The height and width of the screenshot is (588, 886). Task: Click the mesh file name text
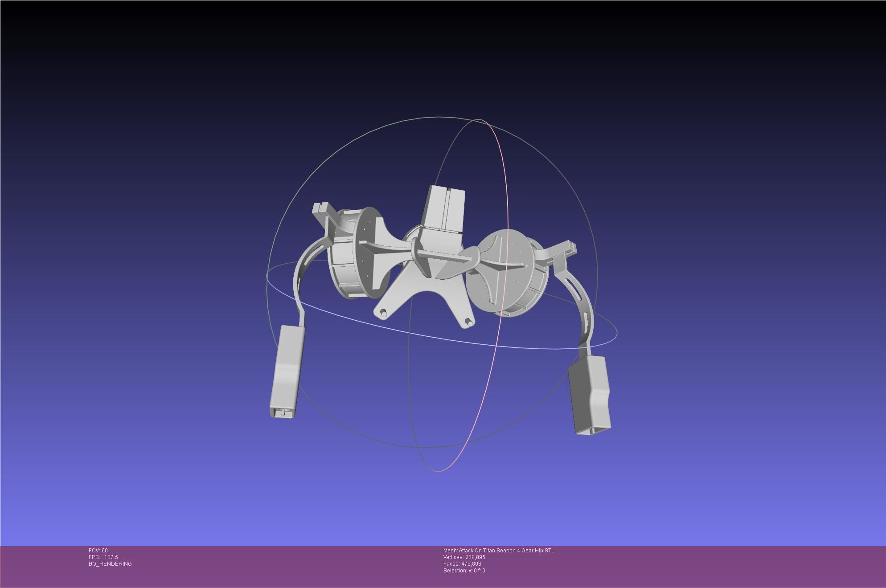499,551
